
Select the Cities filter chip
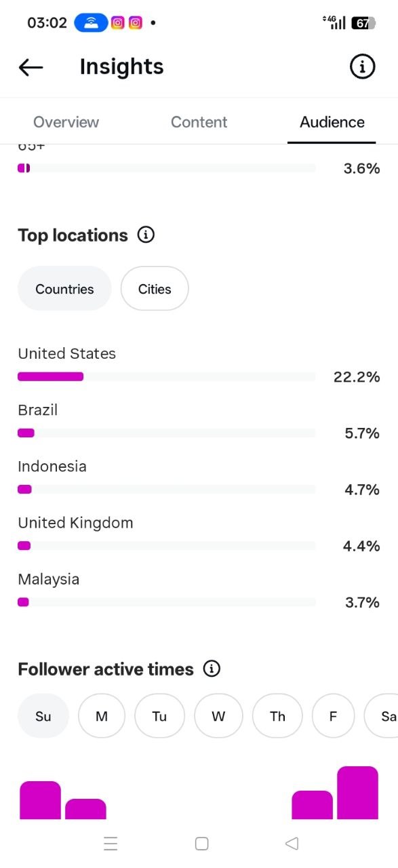click(x=155, y=288)
